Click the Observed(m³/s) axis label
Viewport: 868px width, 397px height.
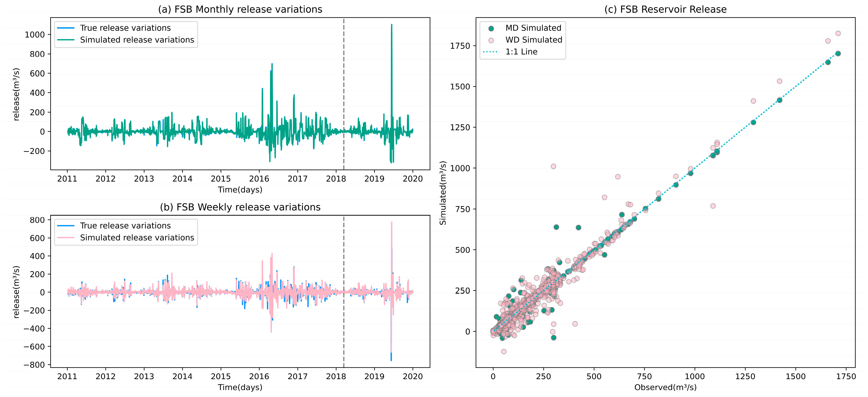665,388
